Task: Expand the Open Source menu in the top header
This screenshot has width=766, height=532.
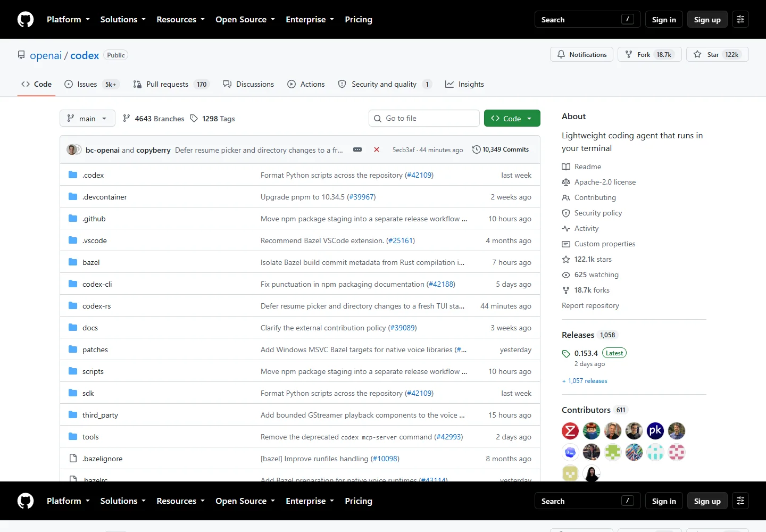Action: 245,20
